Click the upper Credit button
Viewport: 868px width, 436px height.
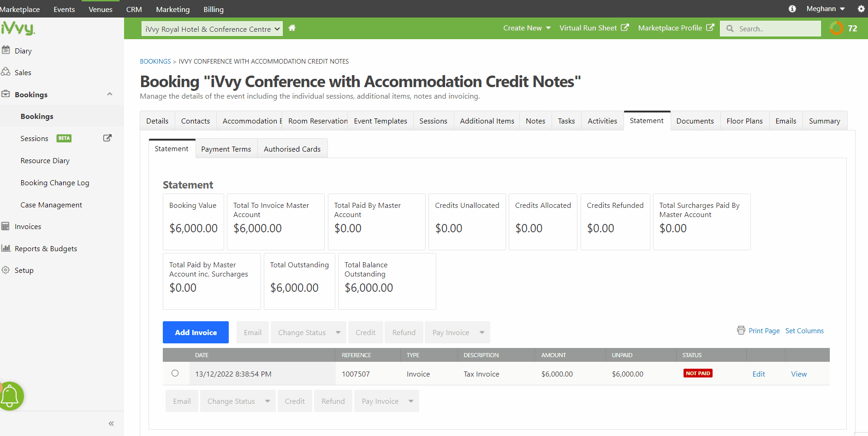365,332
